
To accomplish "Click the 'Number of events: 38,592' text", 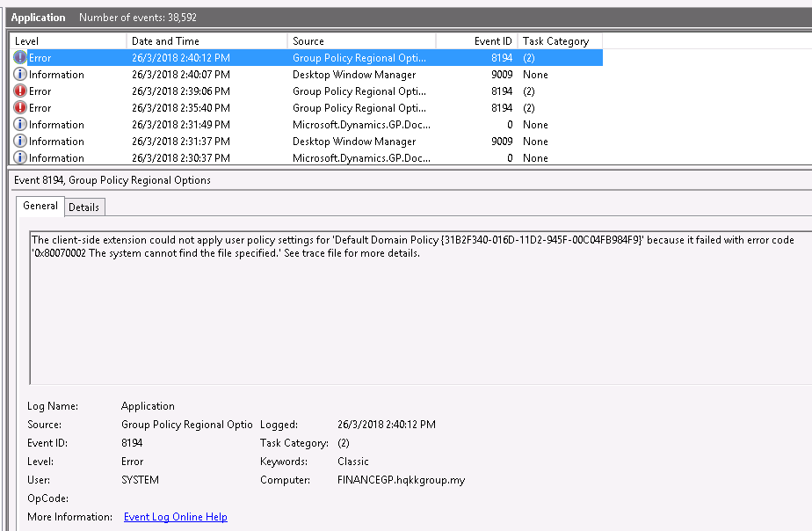I will point(138,17).
